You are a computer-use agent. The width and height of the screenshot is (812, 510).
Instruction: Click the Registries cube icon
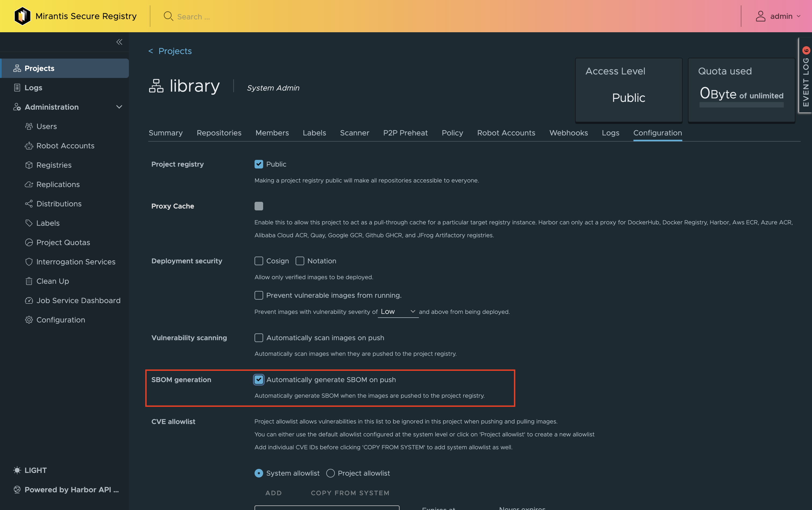point(29,165)
